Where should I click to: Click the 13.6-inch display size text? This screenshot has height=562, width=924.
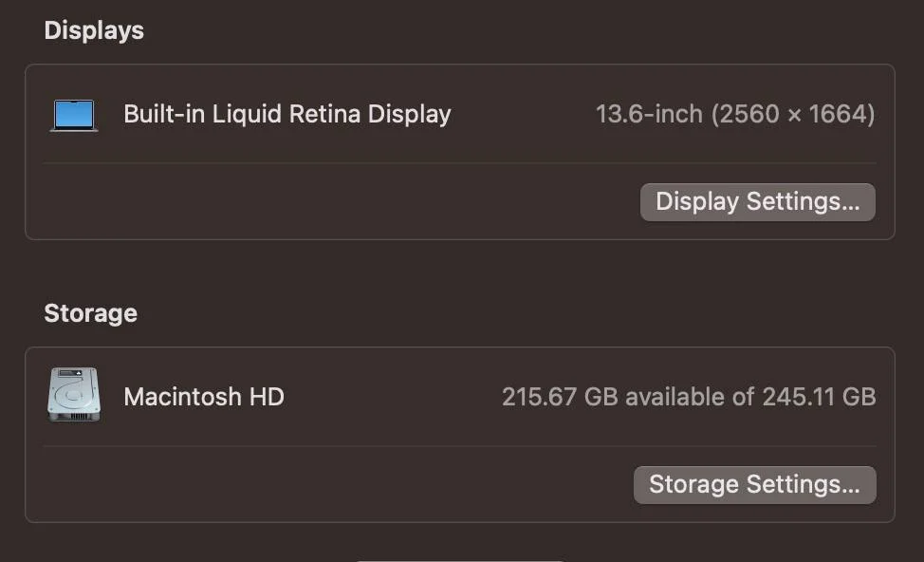point(649,115)
